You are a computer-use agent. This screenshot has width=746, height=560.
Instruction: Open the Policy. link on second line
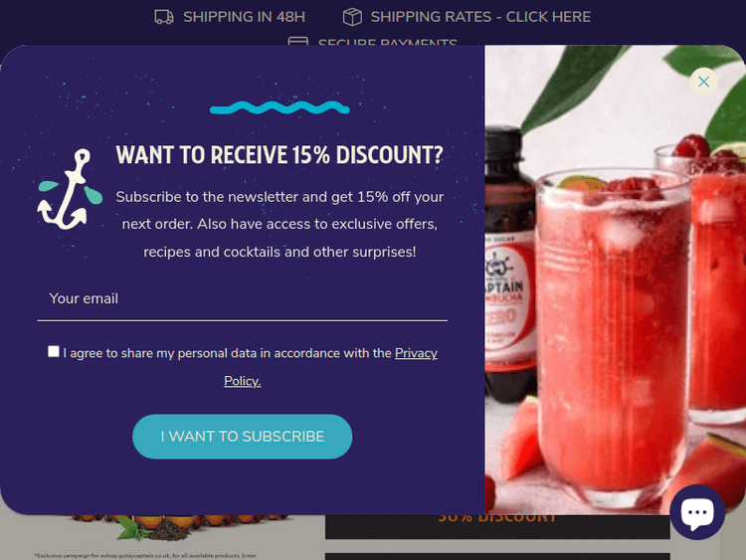(242, 381)
